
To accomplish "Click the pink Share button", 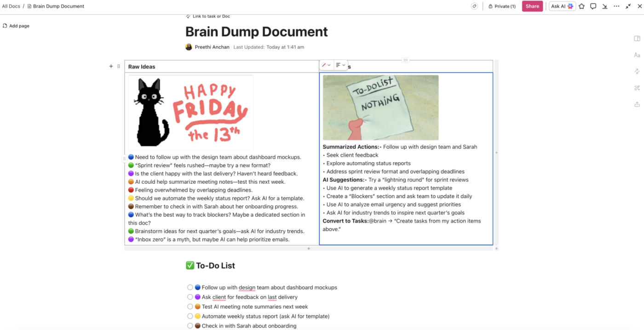I will tap(532, 6).
